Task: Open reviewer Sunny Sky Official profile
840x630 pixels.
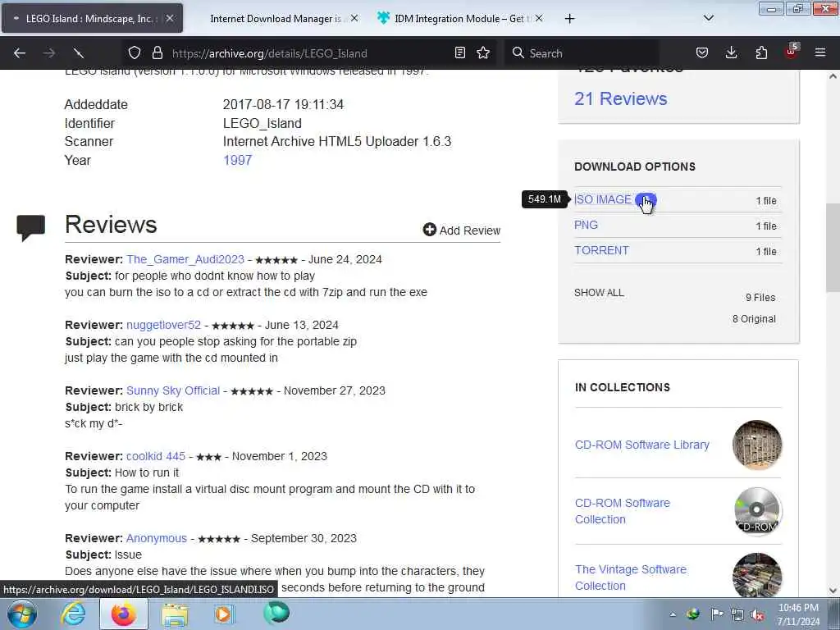Action: click(x=173, y=390)
